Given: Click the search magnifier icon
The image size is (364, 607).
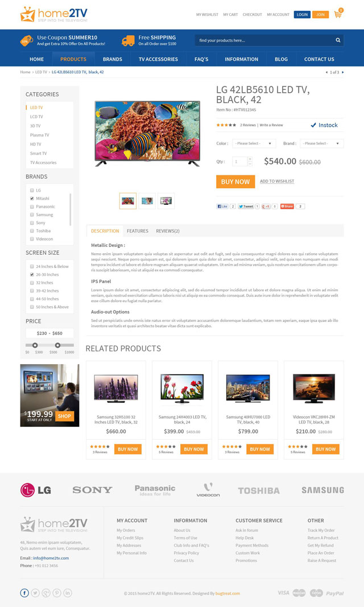Looking at the screenshot, I should 338,40.
